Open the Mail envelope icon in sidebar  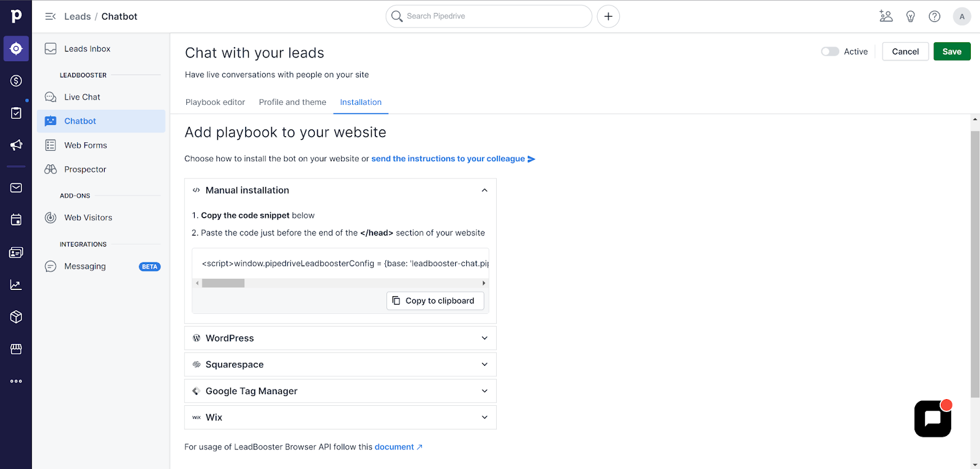tap(16, 188)
